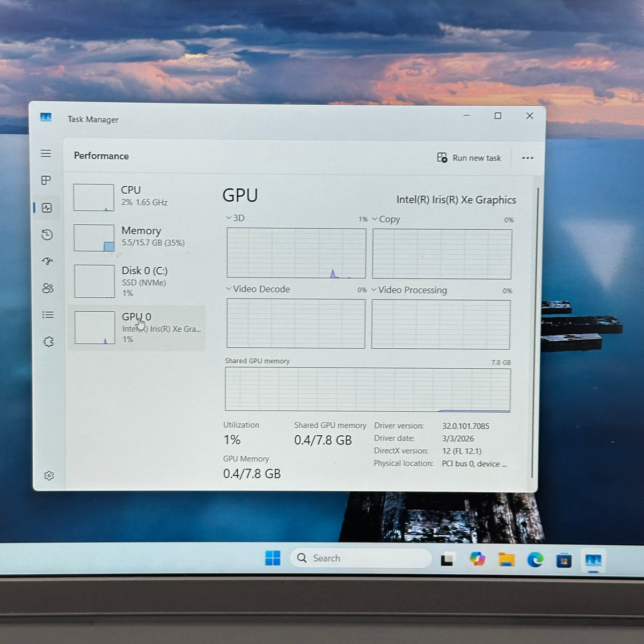Click the GPU Memory label

tap(246, 459)
